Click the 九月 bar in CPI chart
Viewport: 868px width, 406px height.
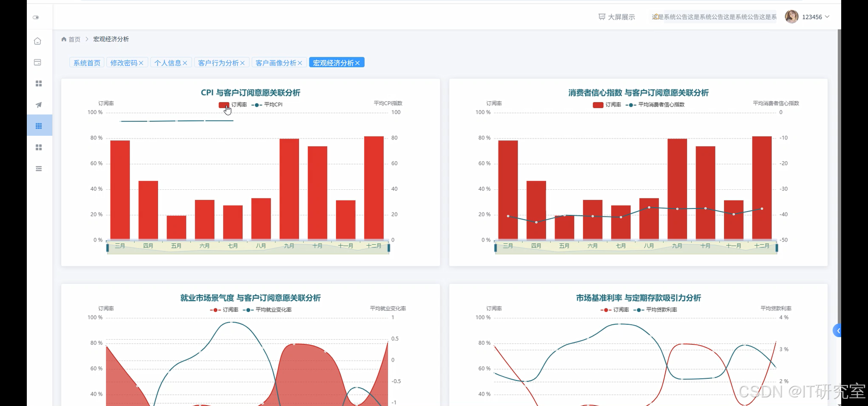[x=289, y=189]
